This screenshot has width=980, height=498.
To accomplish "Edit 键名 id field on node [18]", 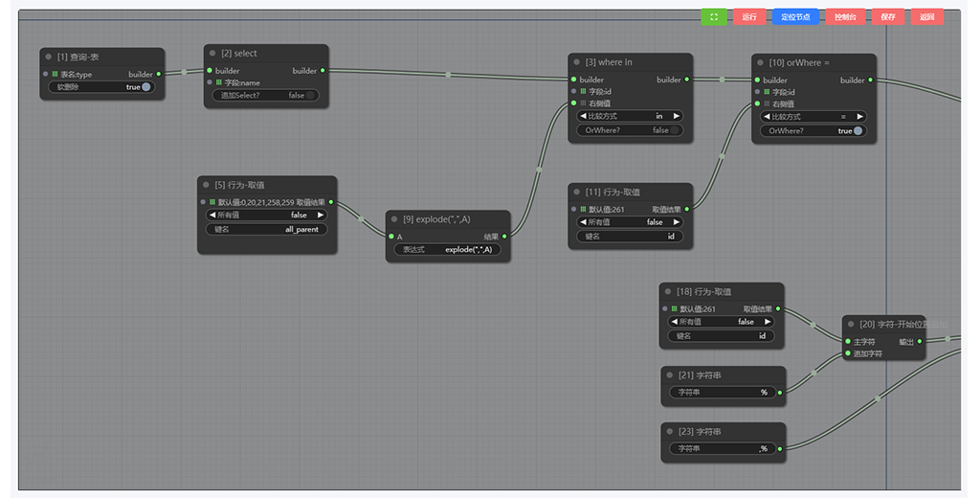I will click(721, 336).
